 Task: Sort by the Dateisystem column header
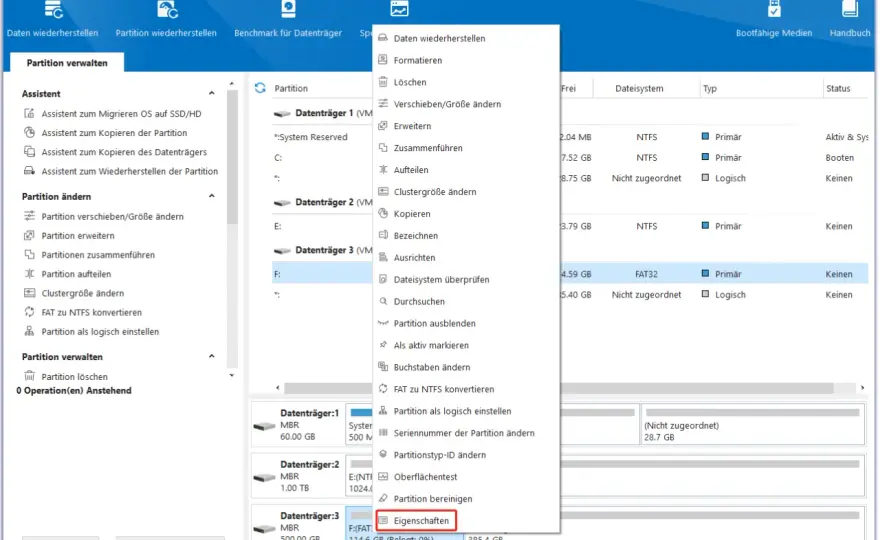(639, 88)
